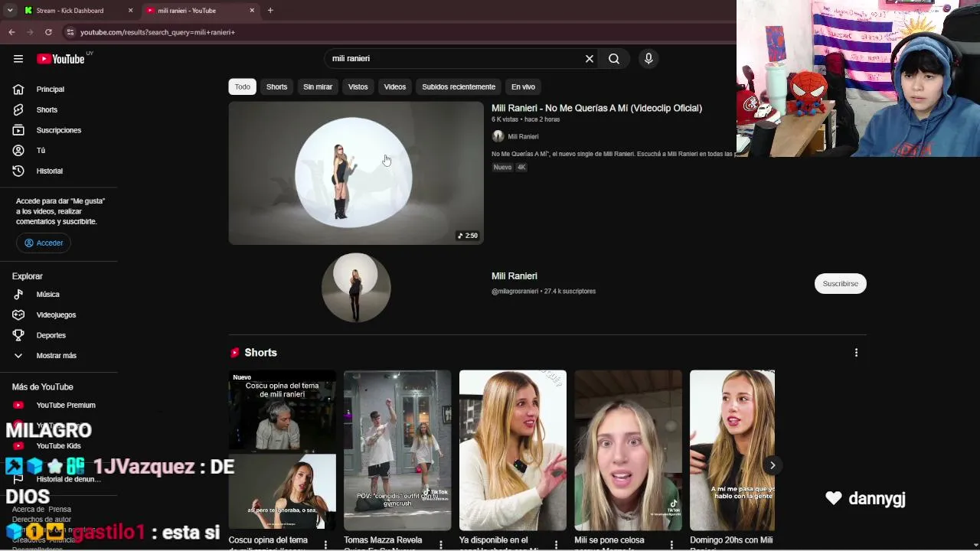Click the small Mili Ranieri channel avatar under the video title

click(x=498, y=136)
